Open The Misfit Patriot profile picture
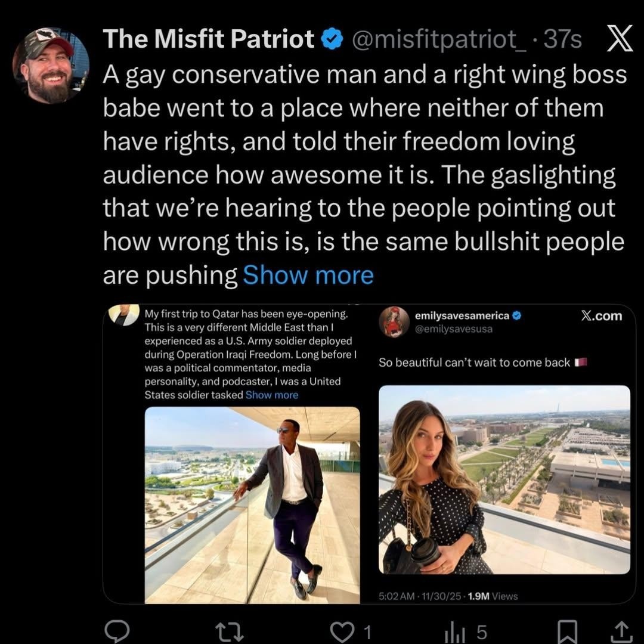 click(x=51, y=66)
